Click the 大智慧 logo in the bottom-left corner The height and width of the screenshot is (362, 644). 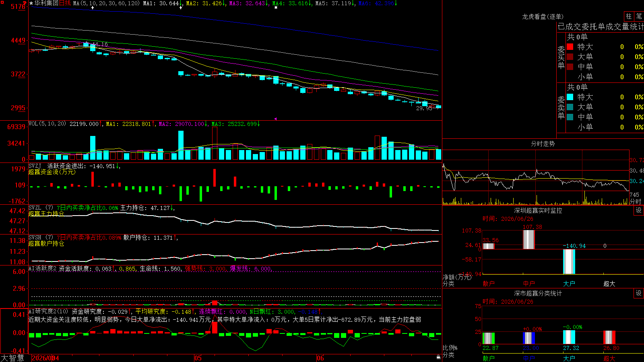click(x=12, y=358)
